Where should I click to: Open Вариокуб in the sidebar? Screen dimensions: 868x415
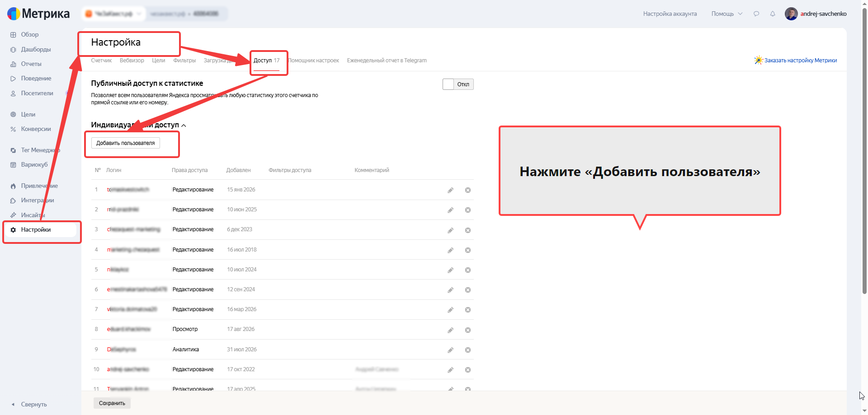point(34,165)
